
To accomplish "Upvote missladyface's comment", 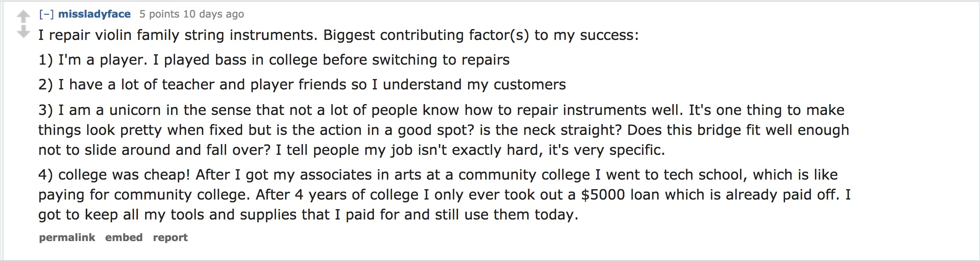I will (24, 17).
